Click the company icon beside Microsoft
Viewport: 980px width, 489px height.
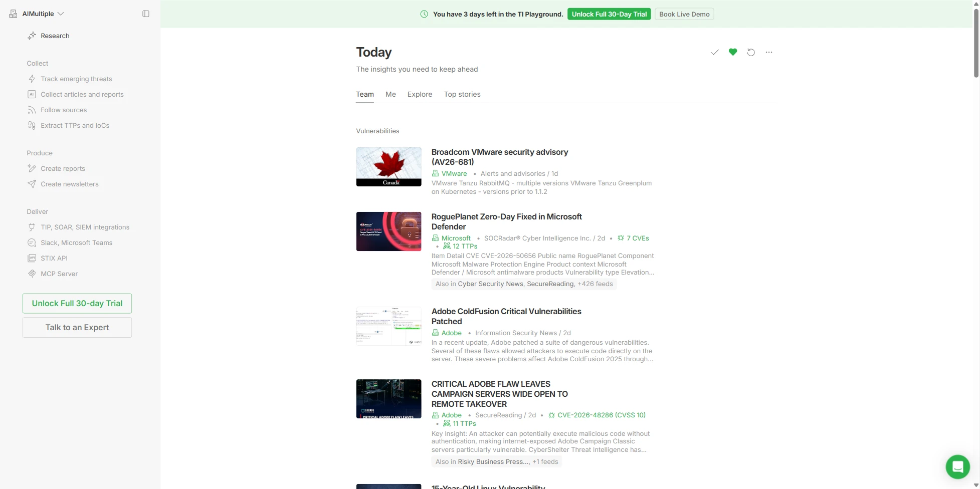click(435, 238)
